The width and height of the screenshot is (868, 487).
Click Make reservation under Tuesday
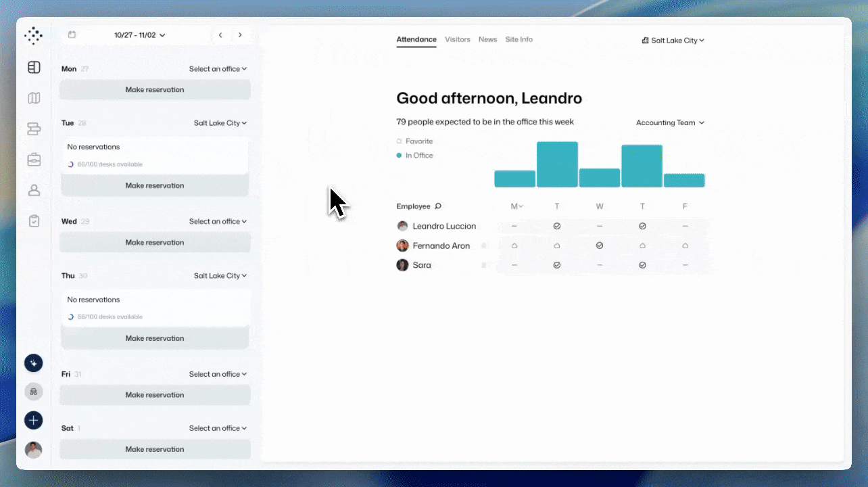click(x=155, y=185)
